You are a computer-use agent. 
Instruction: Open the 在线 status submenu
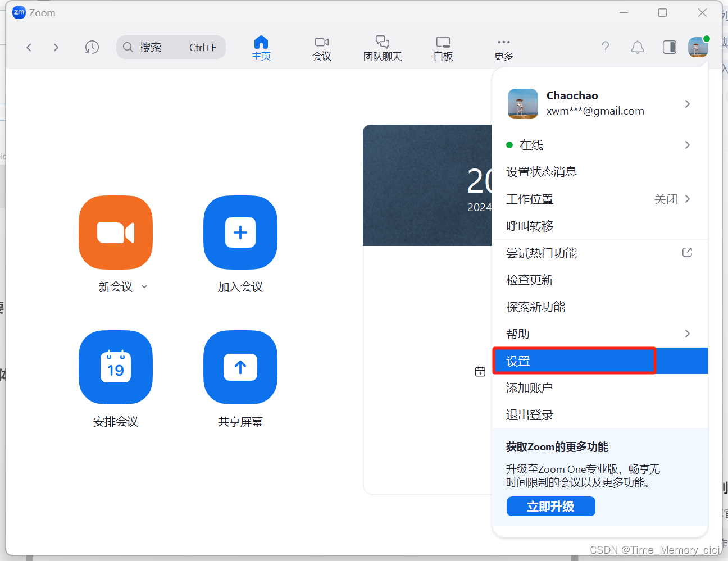(x=599, y=145)
